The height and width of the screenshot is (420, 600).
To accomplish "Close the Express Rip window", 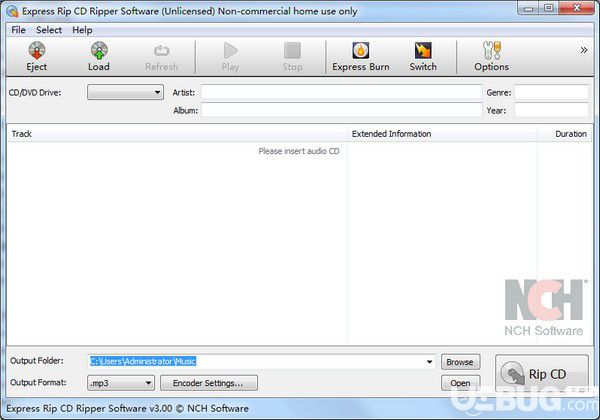I will 577,8.
